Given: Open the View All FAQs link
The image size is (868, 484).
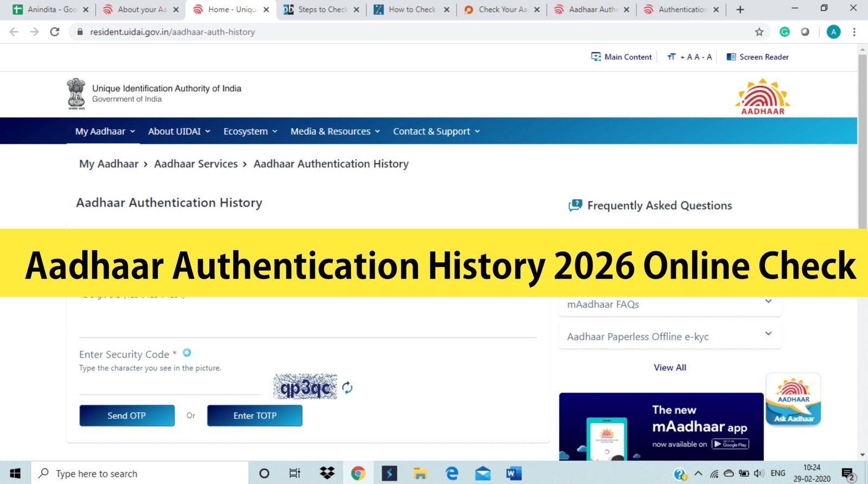Looking at the screenshot, I should pos(670,367).
